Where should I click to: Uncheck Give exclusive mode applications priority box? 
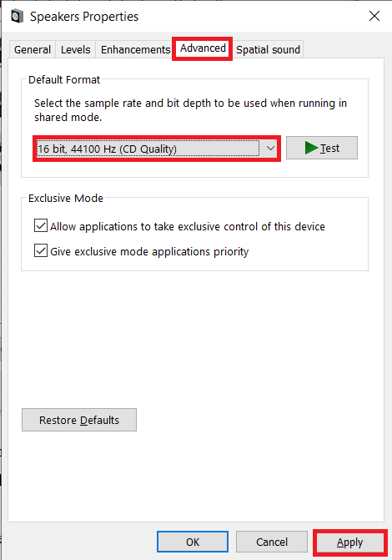tap(41, 250)
